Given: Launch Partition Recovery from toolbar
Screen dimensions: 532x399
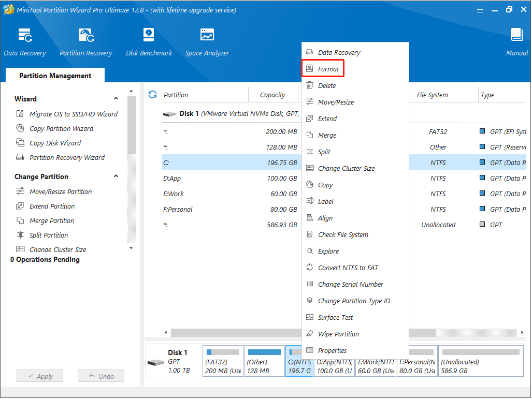Looking at the screenshot, I should click(86, 42).
